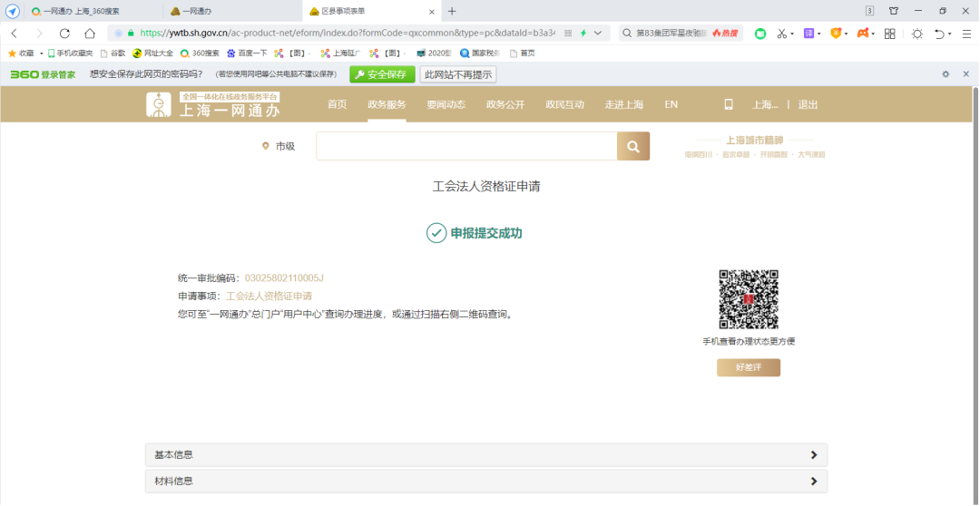Open the scissors screenshot tool in toolbar
This screenshot has height=506, width=980.
780,34
